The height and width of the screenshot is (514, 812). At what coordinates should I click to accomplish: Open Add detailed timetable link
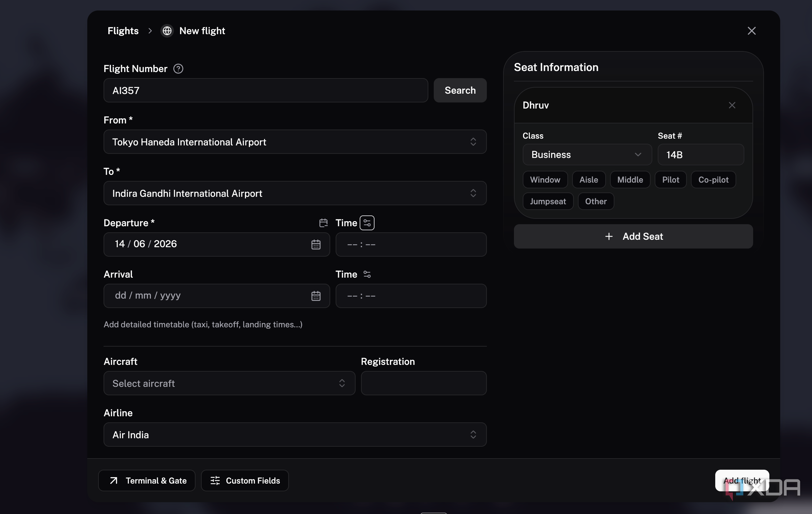click(x=203, y=324)
